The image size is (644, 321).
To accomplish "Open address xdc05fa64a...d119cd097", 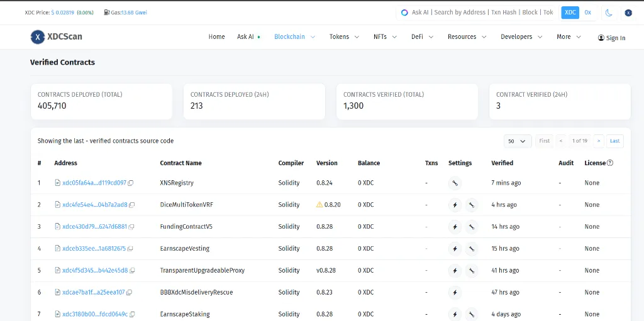I will (94, 183).
